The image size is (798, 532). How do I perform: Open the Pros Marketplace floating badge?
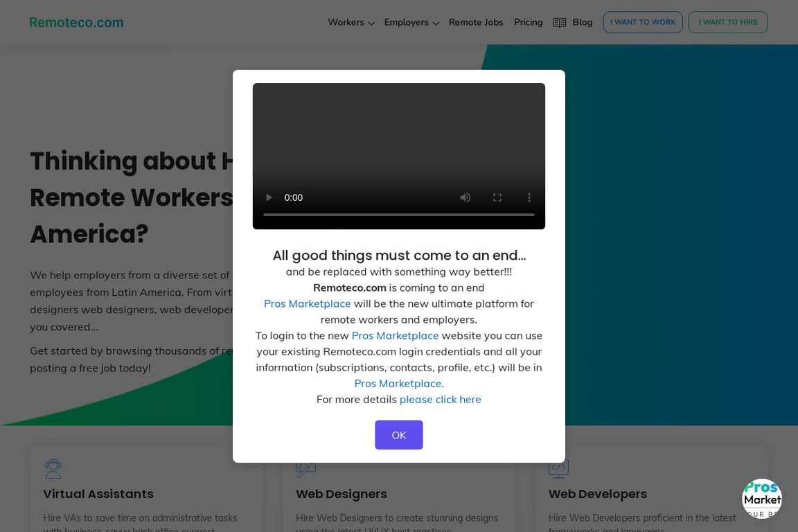[761, 498]
